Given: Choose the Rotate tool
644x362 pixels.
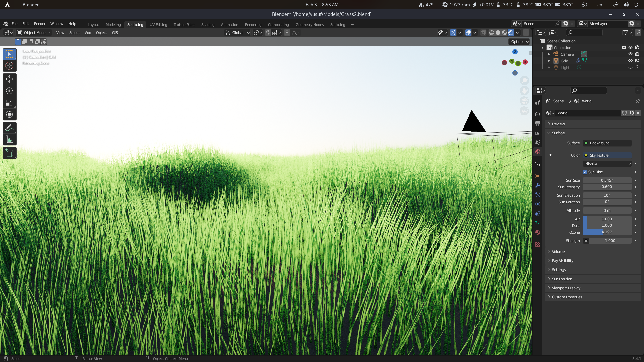Looking at the screenshot, I should pyautogui.click(x=9, y=91).
